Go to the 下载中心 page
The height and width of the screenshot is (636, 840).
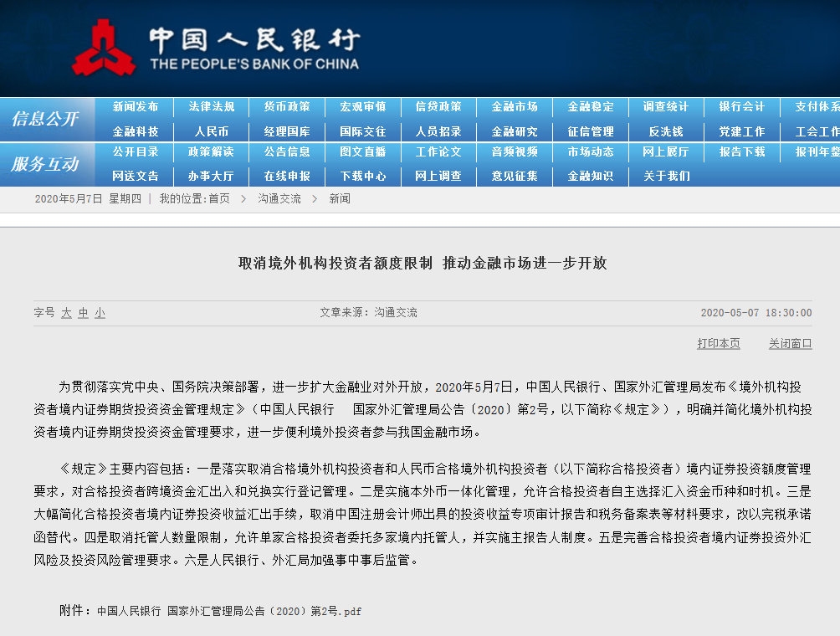pyautogui.click(x=363, y=177)
